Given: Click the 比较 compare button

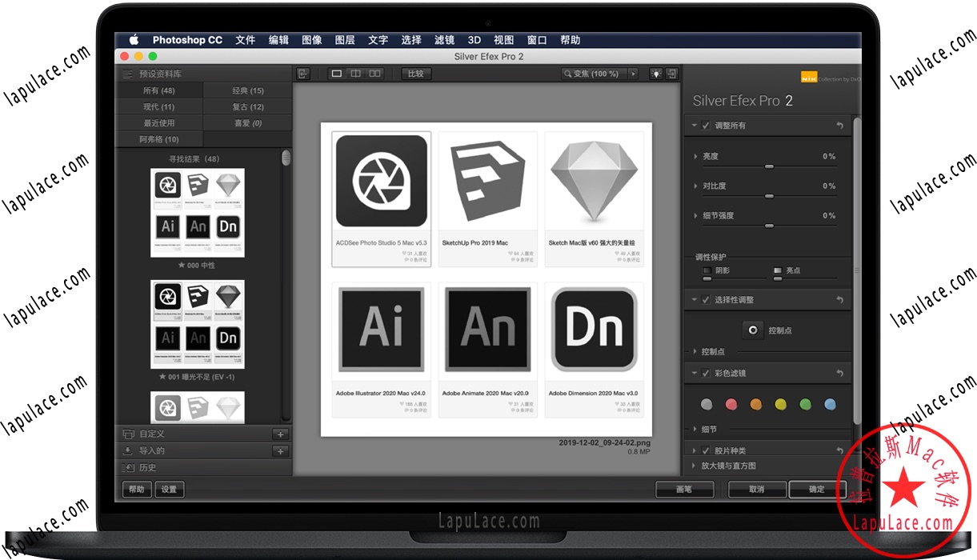Looking at the screenshot, I should coord(418,72).
